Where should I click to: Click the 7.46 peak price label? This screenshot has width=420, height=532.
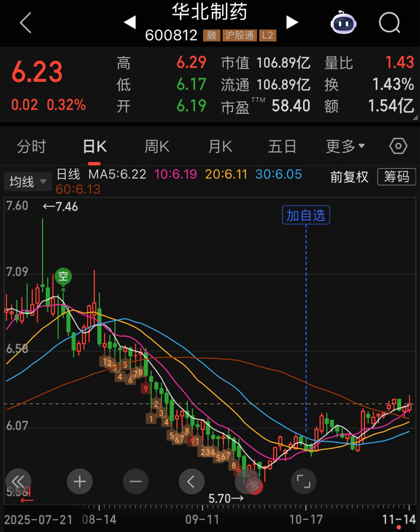pyautogui.click(x=60, y=207)
